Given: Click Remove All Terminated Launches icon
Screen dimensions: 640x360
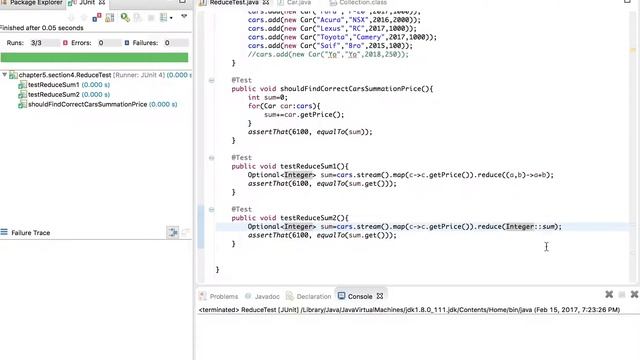Looking at the screenshot, I should click(635, 294).
